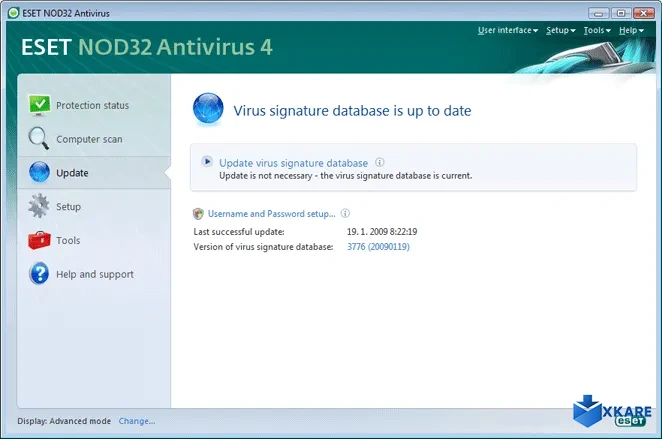This screenshot has height=439, width=662.
Task: Click the 'Display: Advanced mode' status text
Action: [64, 421]
